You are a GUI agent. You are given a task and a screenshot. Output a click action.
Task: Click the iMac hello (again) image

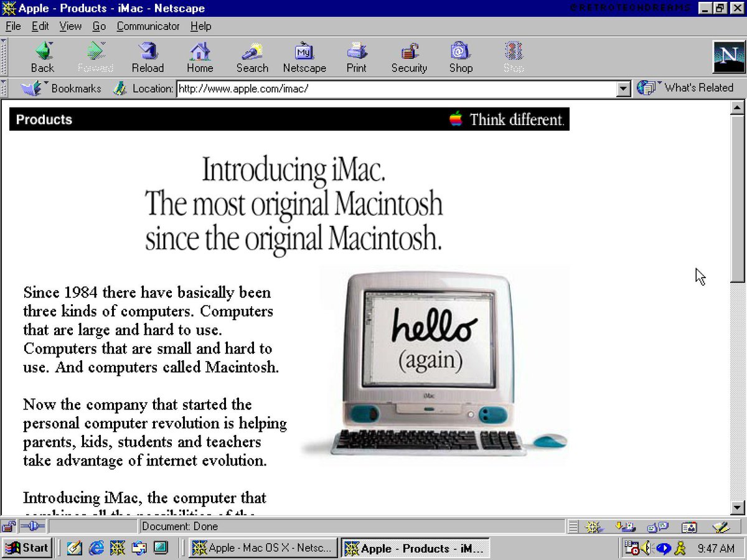(x=435, y=366)
